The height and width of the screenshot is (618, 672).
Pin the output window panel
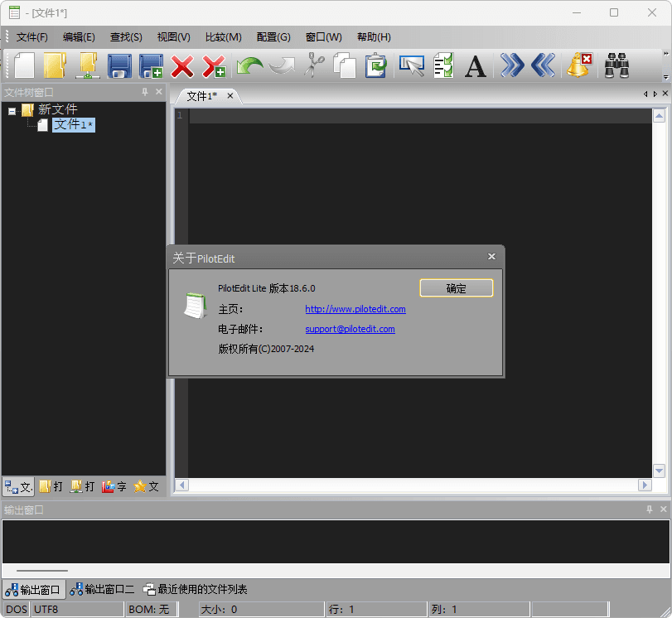point(650,509)
